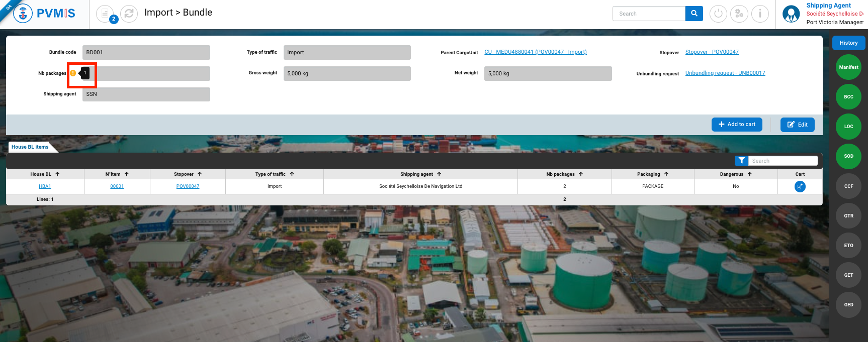The image size is (868, 342).
Task: Open the documents icon with badge 2
Action: (x=105, y=14)
